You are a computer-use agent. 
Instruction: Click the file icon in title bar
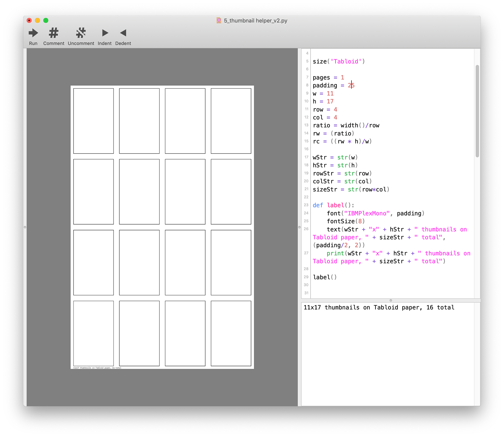(x=219, y=20)
